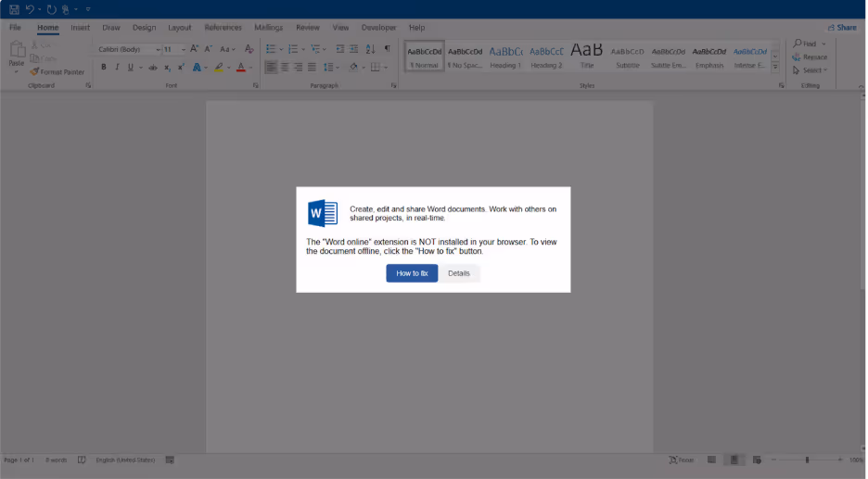The width and height of the screenshot is (868, 479).
Task: Open spelling proofing icon in status bar
Action: [82, 460]
